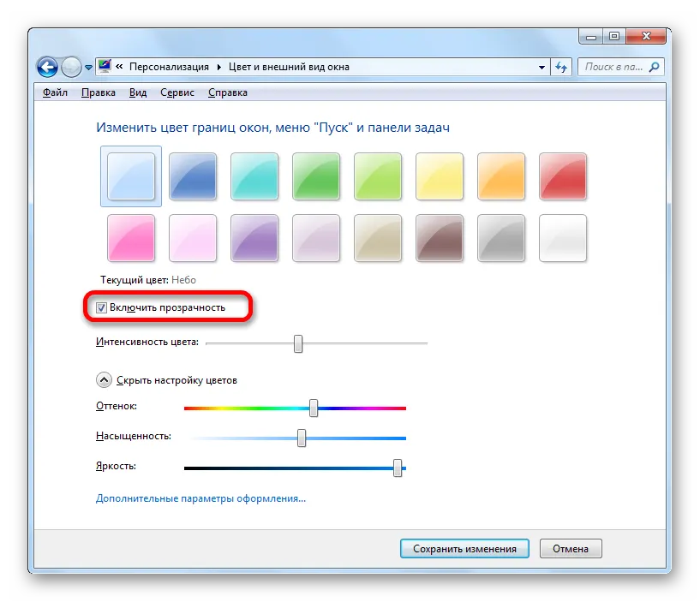
Task: Click the Яркость brightness slider handle
Action: (x=398, y=468)
